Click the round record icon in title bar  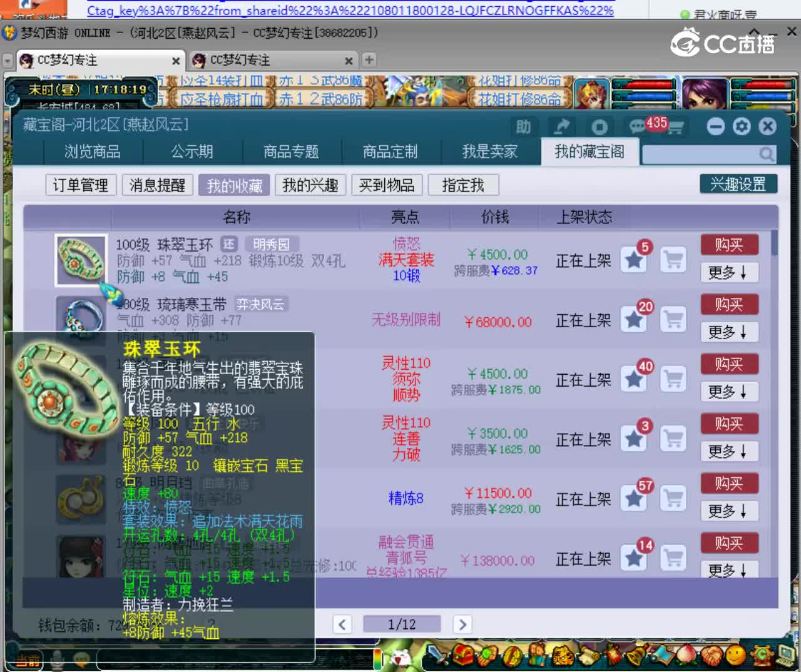coord(599,127)
